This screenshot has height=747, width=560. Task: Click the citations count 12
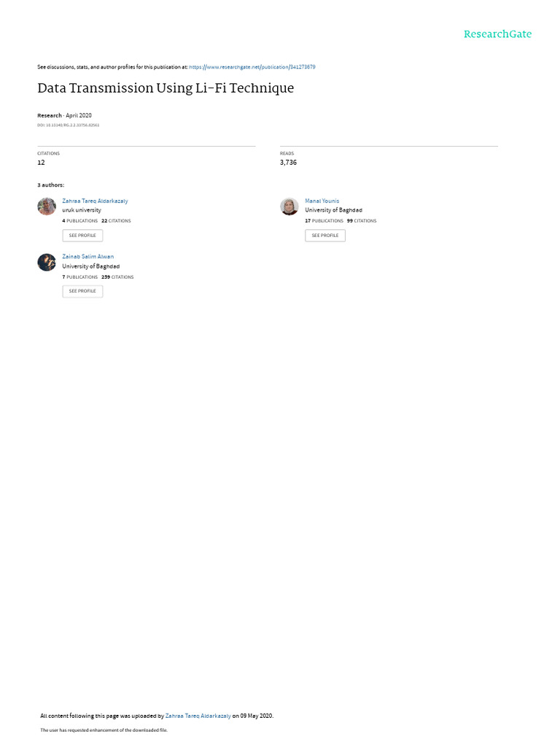click(41, 163)
